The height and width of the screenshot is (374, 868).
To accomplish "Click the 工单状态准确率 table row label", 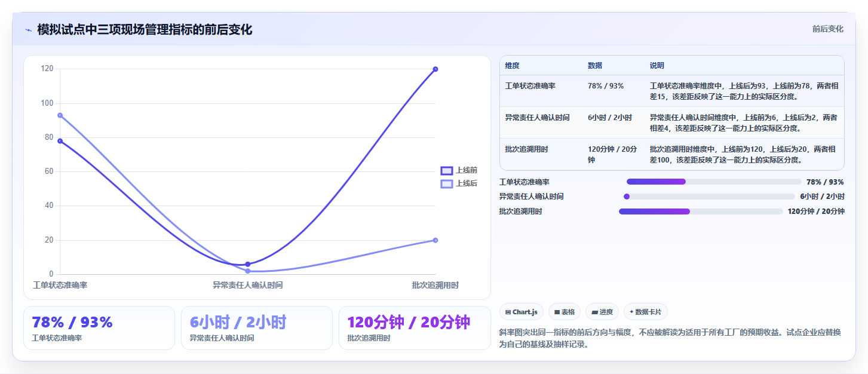I will pos(530,86).
